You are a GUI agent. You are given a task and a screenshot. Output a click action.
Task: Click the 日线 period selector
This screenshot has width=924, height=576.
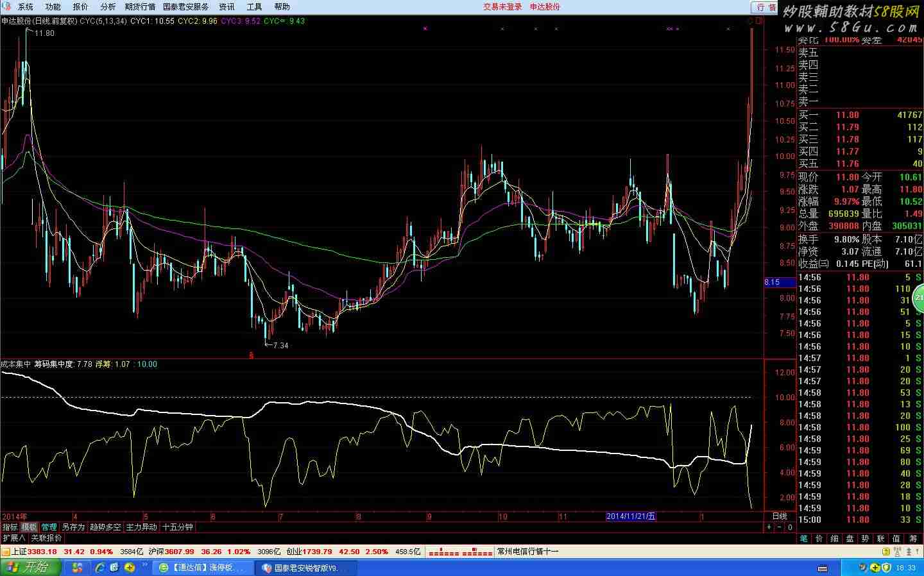pos(780,516)
